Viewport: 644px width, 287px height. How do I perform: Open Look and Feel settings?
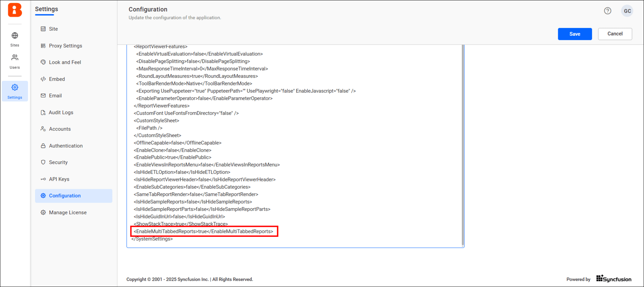[65, 62]
